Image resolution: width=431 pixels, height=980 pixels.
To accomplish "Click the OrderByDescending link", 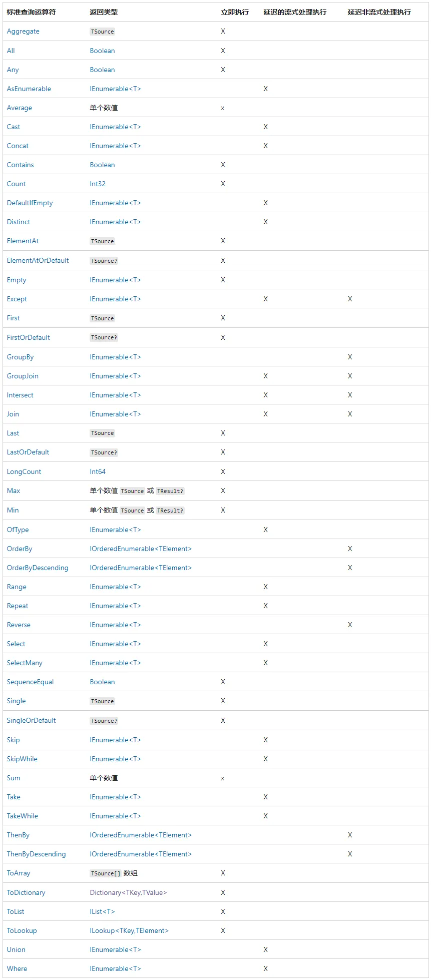I will coord(38,568).
